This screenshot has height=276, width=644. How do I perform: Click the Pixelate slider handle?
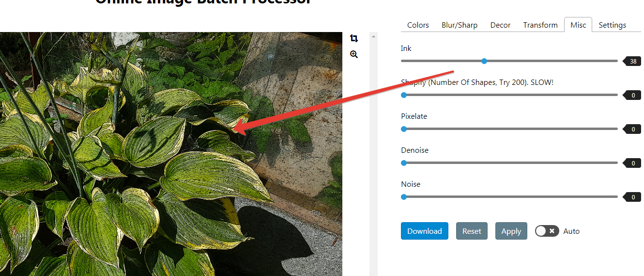(x=404, y=129)
